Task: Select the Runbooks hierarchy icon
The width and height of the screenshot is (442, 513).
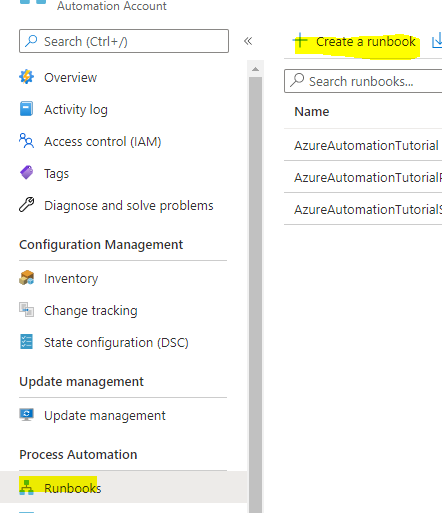Action: click(x=26, y=488)
